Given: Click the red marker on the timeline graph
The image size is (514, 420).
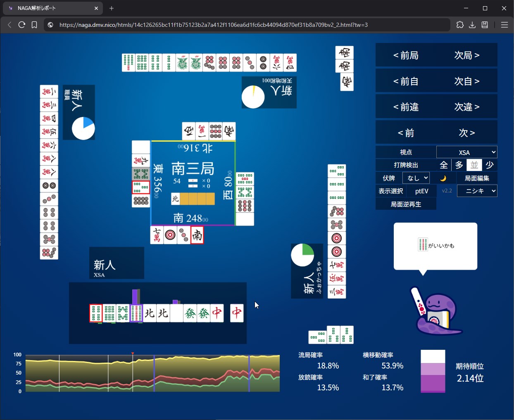Looking at the screenshot, I should tap(133, 354).
